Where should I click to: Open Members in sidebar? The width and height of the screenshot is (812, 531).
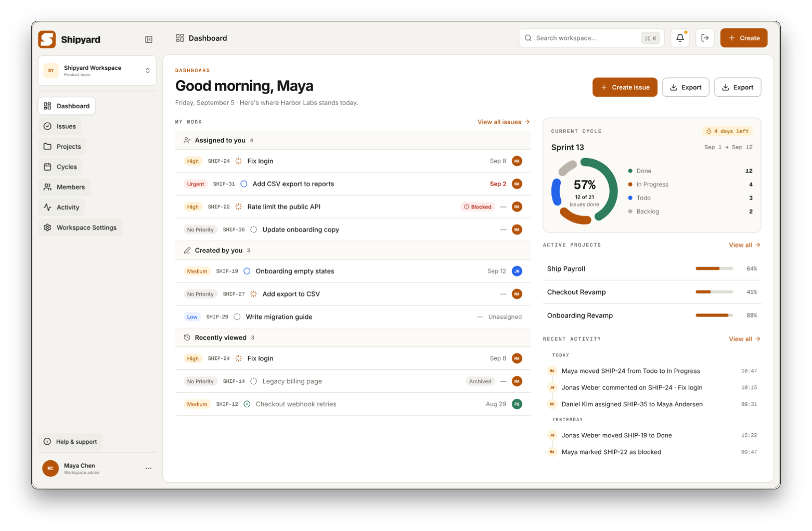click(x=65, y=187)
